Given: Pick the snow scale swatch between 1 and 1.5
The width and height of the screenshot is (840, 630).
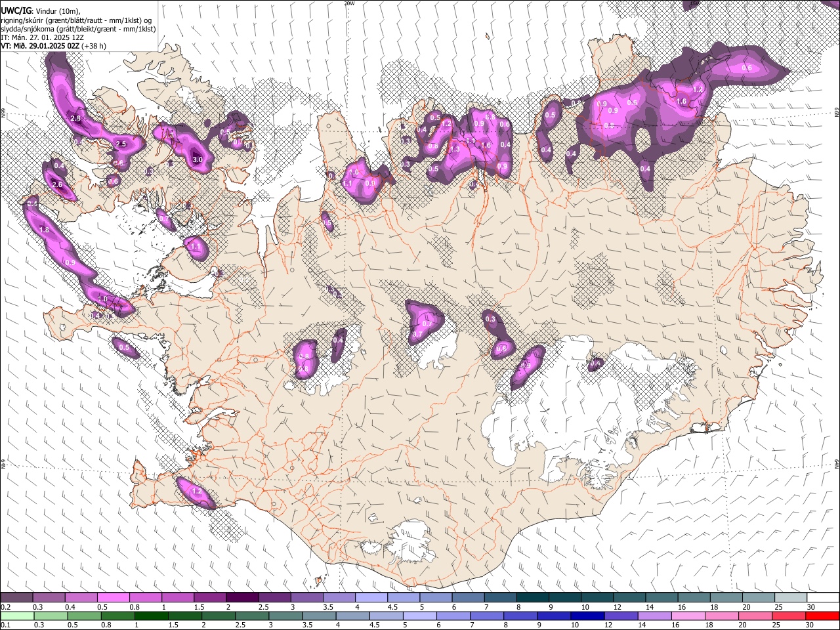Looking at the screenshot, I should (x=178, y=597).
